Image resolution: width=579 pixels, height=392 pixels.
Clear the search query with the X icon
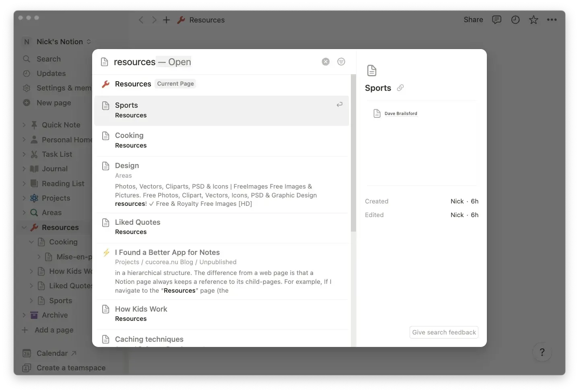(326, 62)
